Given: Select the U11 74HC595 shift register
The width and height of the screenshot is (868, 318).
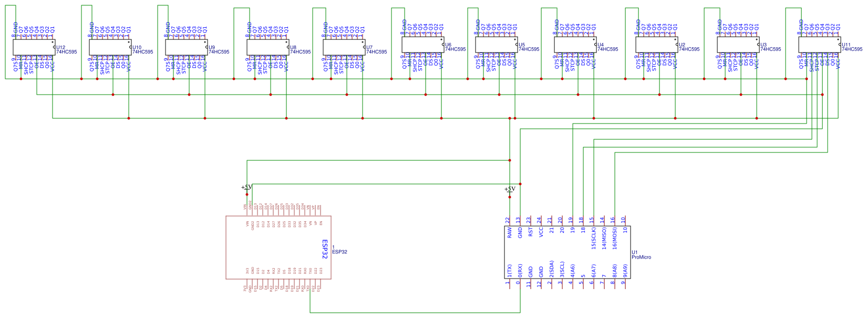Looking at the screenshot, I should click(x=820, y=45).
